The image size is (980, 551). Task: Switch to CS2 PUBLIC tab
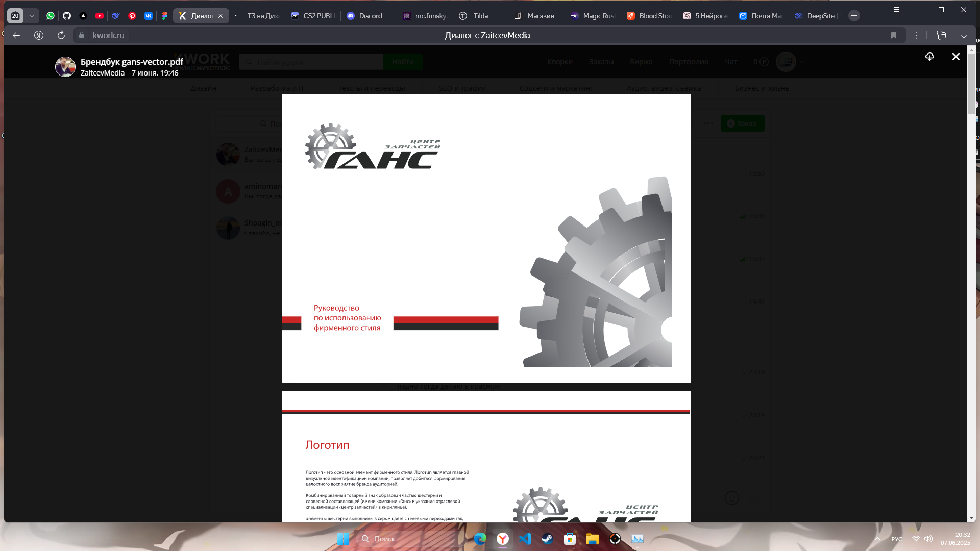coord(313,16)
